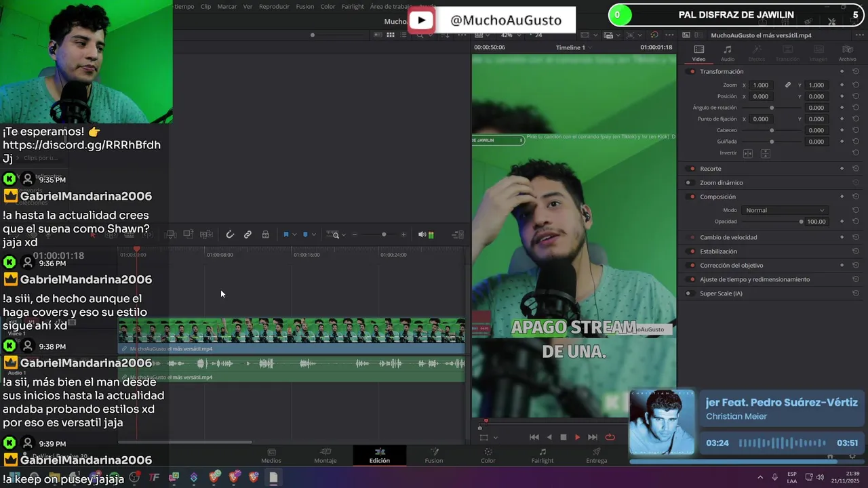Open the Color menu in menu bar

pos(328,6)
